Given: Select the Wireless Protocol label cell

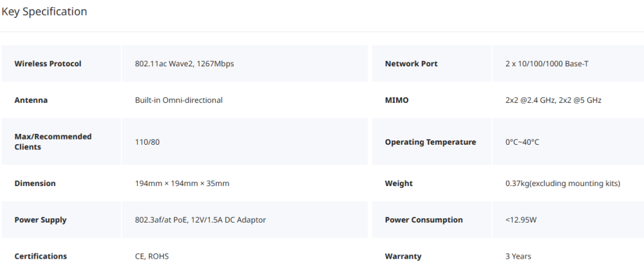Looking at the screenshot, I should pyautogui.click(x=61, y=63).
